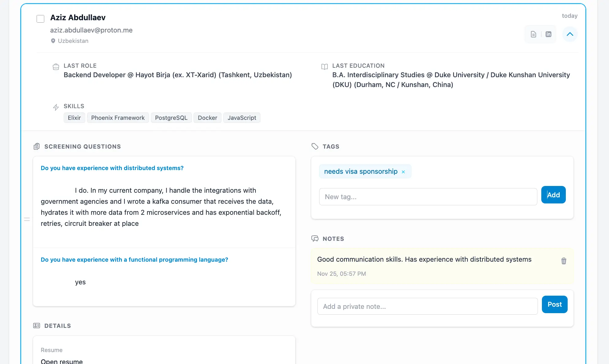The height and width of the screenshot is (364, 609).
Task: Click the Add tag button
Action: coord(553,195)
